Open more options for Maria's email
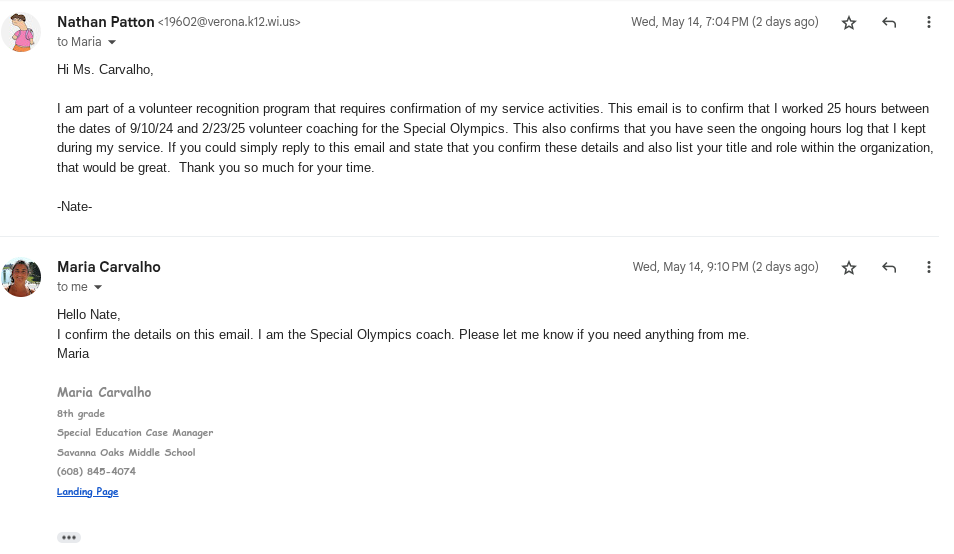The height and width of the screenshot is (554, 954). tap(929, 267)
